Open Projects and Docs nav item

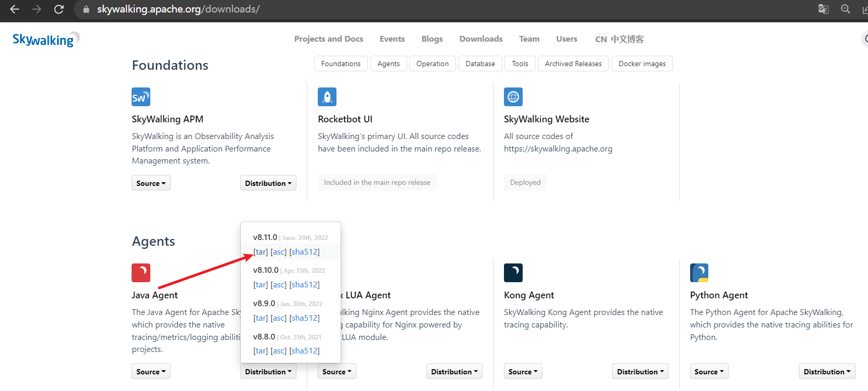pyautogui.click(x=329, y=39)
